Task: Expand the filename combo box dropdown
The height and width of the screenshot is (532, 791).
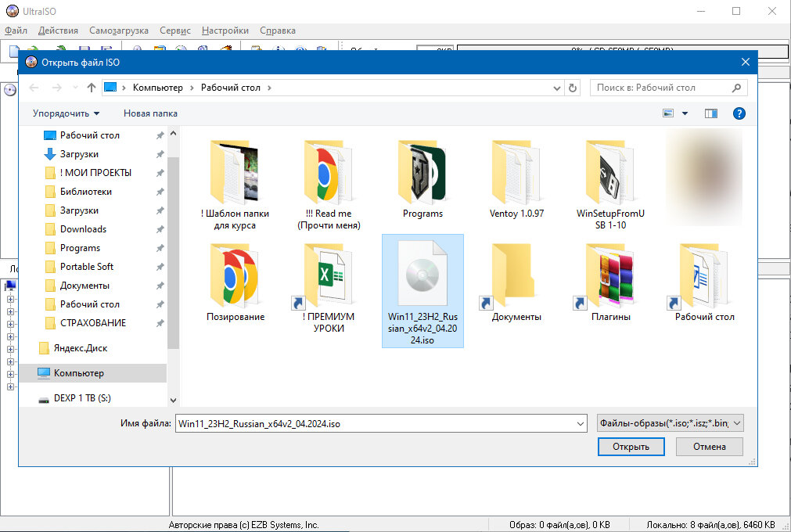Action: [x=580, y=422]
